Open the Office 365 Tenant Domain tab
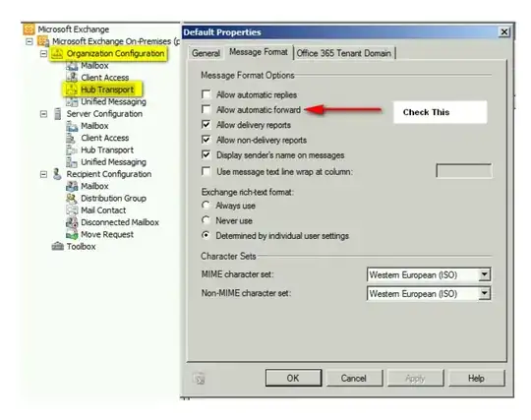Viewport: 531px width, 420px height. click(x=344, y=53)
